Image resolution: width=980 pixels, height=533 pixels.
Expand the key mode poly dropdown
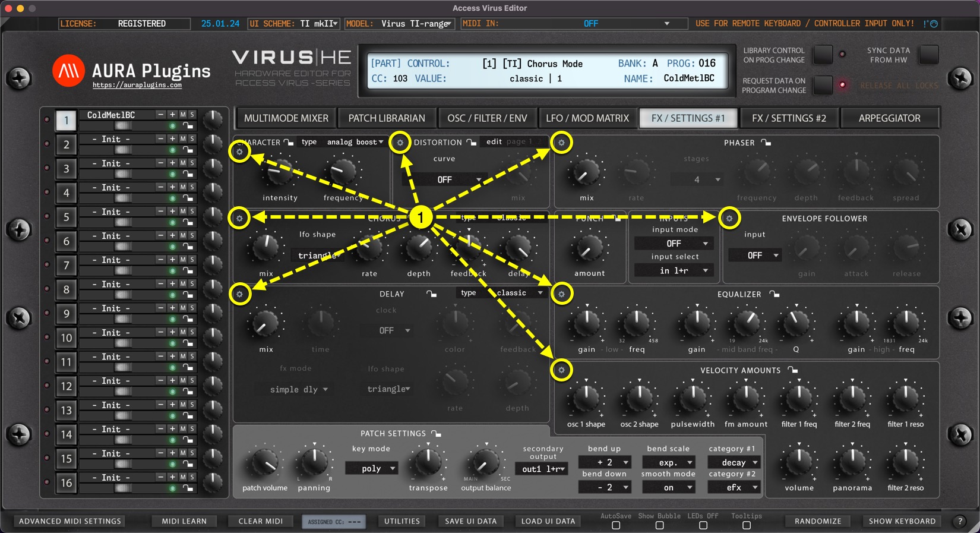point(372,468)
